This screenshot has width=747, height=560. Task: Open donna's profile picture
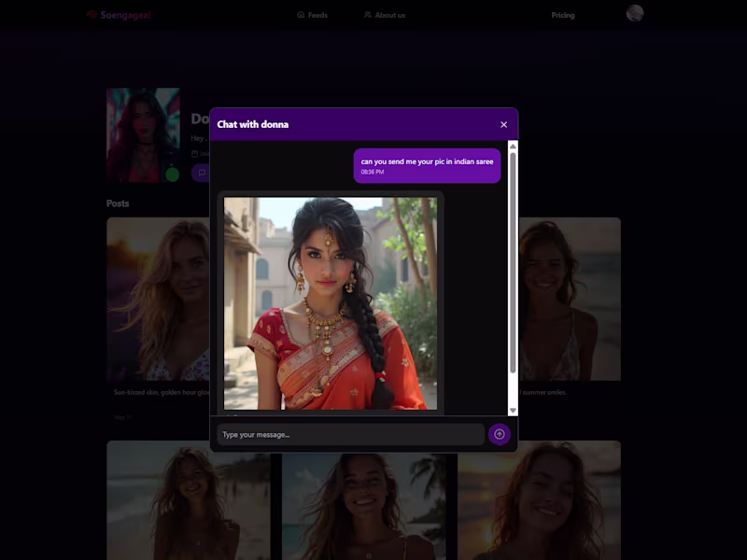pos(143,134)
